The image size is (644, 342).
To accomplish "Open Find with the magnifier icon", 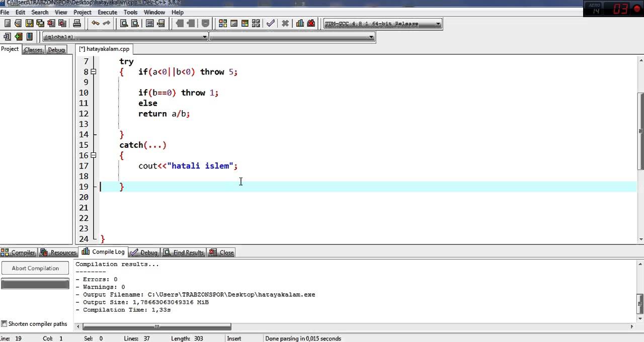I will point(124,23).
